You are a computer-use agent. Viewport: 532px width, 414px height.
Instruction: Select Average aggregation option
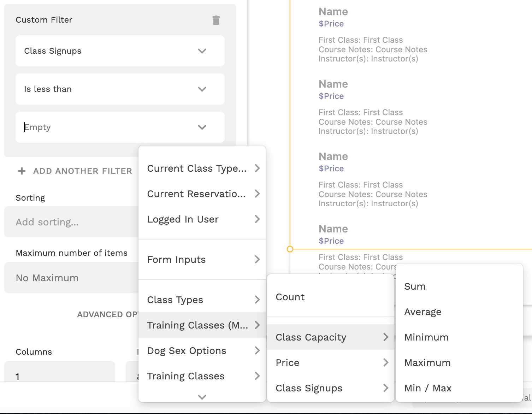point(423,312)
